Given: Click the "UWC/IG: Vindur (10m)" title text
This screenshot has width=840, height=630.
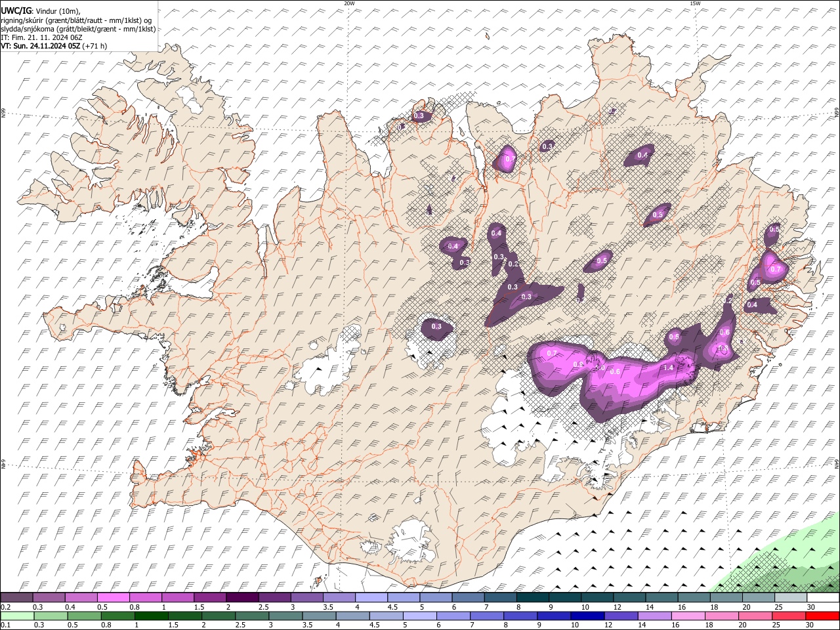Looking at the screenshot, I should click(40, 11).
